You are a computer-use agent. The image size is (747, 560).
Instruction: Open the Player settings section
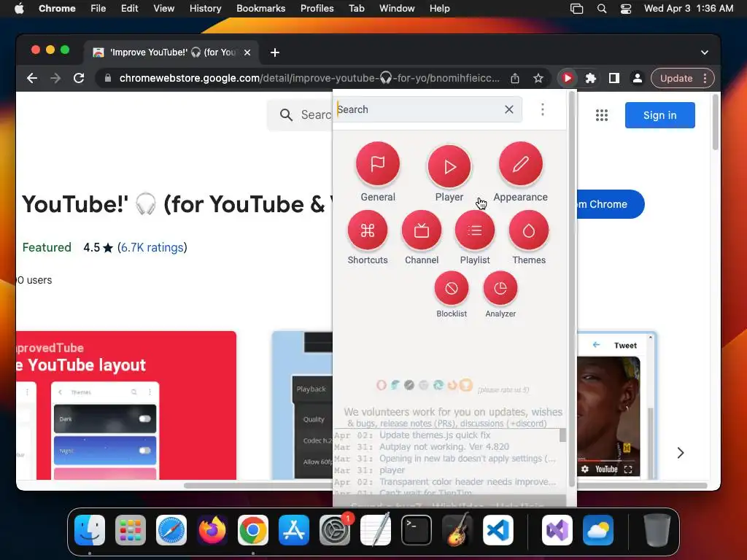(449, 167)
